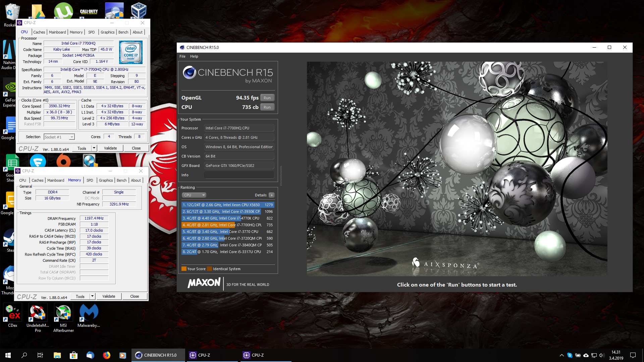Show hidden tray icons chevron
The width and height of the screenshot is (644, 362).
coord(561,355)
